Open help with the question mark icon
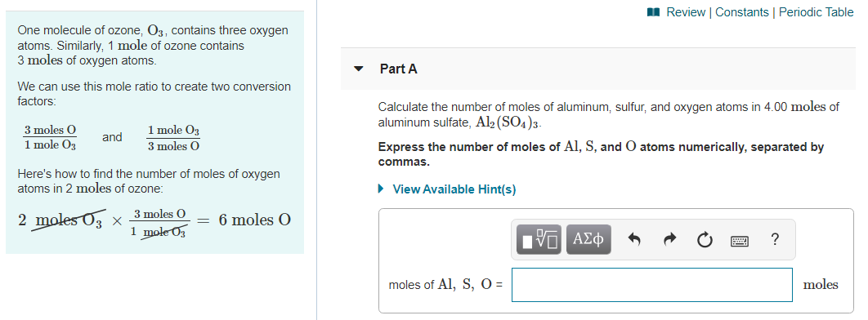 coord(775,239)
